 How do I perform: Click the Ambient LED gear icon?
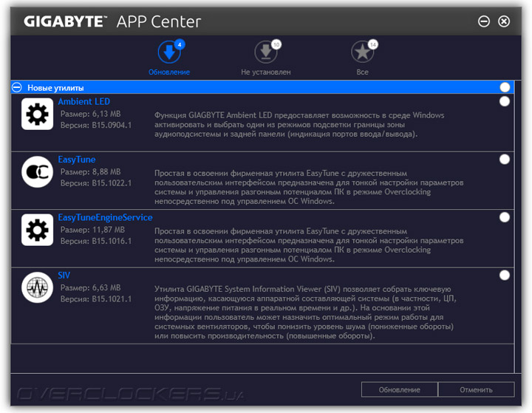pos(38,114)
